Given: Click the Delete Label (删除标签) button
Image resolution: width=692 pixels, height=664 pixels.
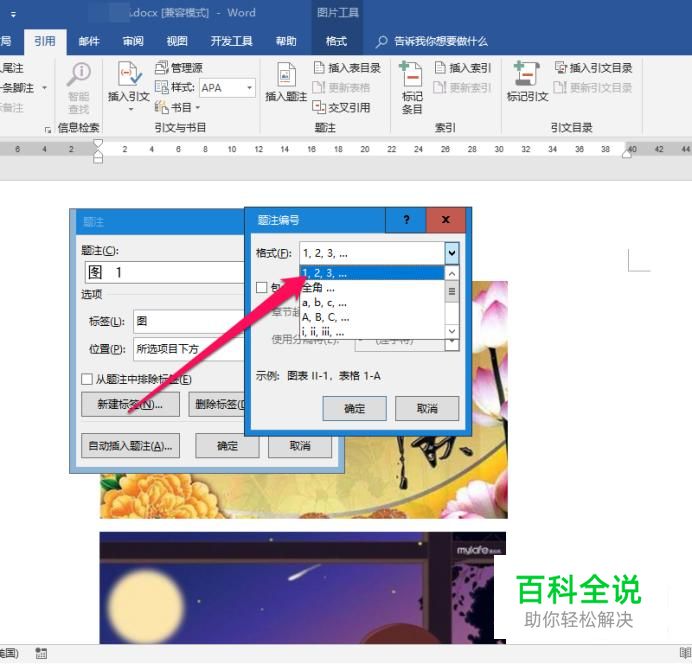Looking at the screenshot, I should (x=217, y=404).
